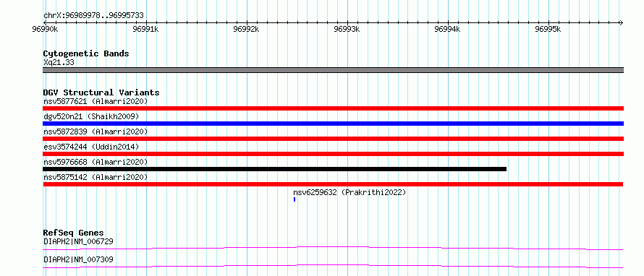Click the 96995k ruler tick label
The width and height of the screenshot is (644, 276).
(x=548, y=29)
